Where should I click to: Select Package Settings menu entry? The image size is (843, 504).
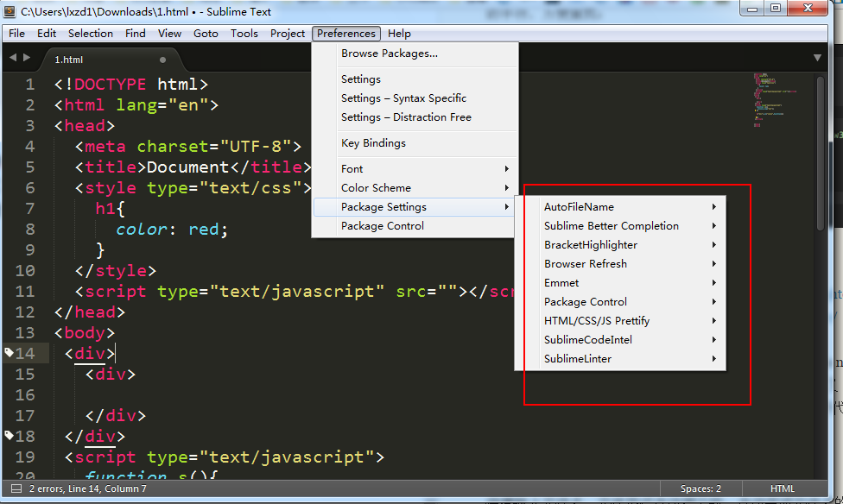(x=415, y=207)
